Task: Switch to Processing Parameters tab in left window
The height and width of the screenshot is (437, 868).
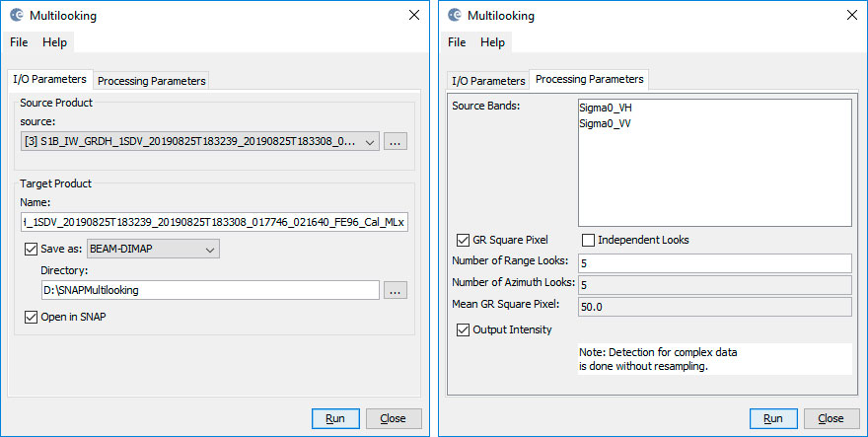Action: tap(152, 81)
